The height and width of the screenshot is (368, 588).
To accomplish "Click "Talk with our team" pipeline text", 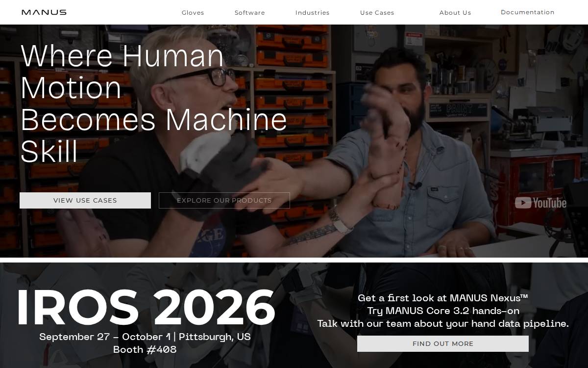I will (443, 324).
